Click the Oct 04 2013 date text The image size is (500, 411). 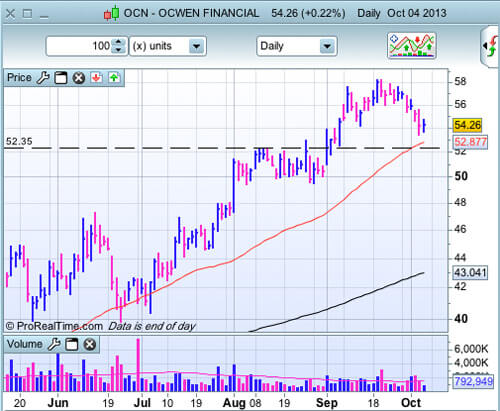(417, 13)
